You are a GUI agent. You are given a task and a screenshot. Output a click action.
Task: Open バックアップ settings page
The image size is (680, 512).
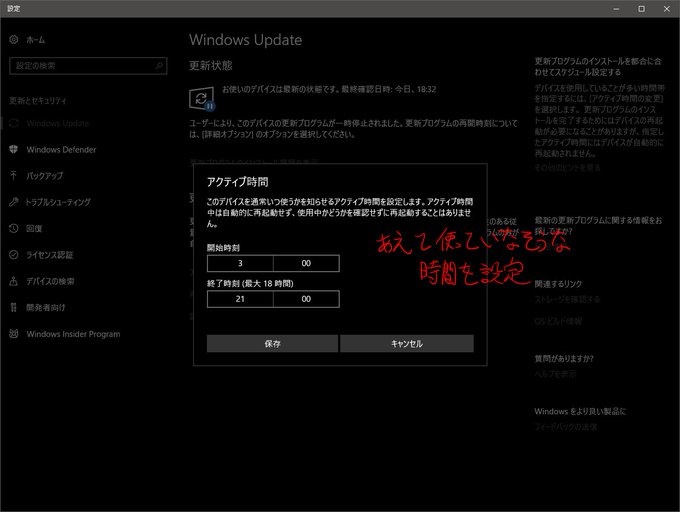click(45, 176)
